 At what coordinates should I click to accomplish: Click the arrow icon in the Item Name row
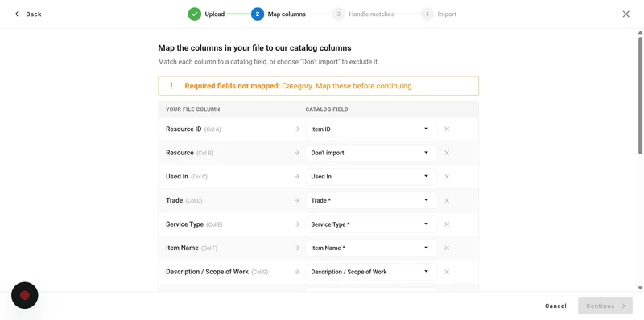[297, 248]
